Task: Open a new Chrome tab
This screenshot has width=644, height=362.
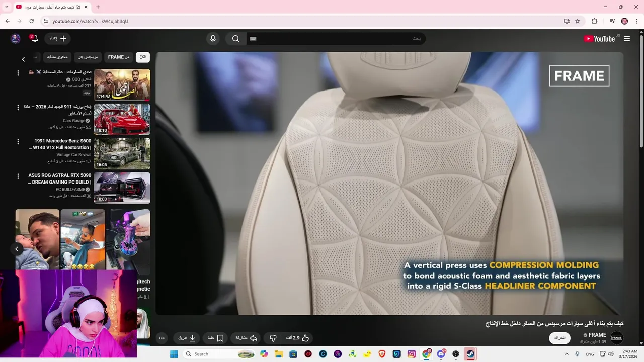Action: click(98, 7)
